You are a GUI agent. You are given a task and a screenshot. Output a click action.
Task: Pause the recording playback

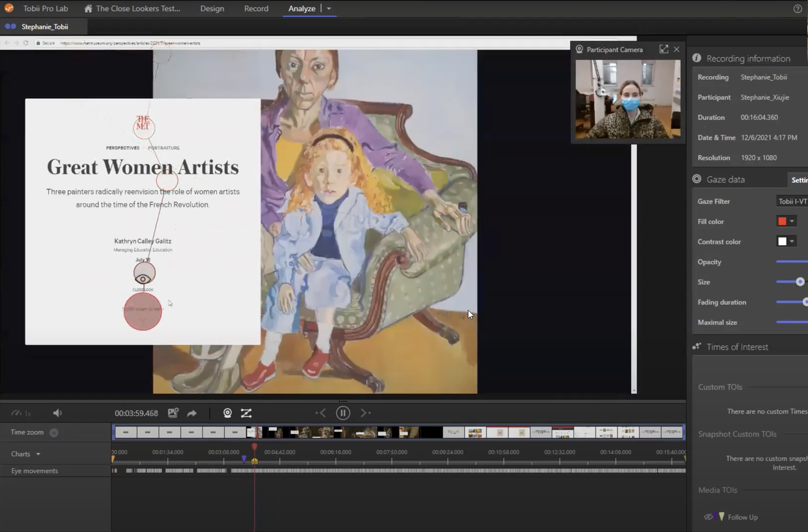(x=343, y=413)
